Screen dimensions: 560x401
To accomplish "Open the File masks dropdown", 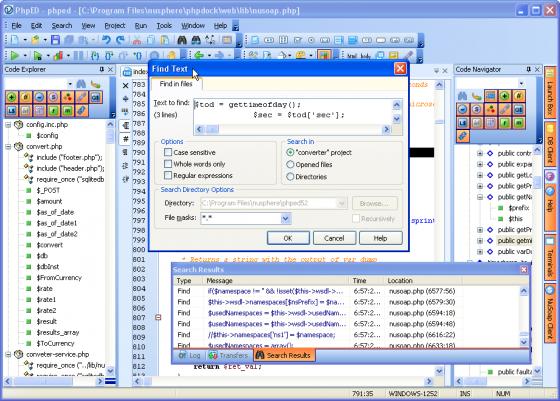I will (285, 217).
